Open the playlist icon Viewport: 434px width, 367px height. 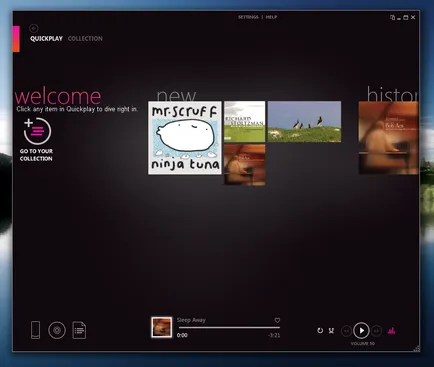[x=79, y=330]
